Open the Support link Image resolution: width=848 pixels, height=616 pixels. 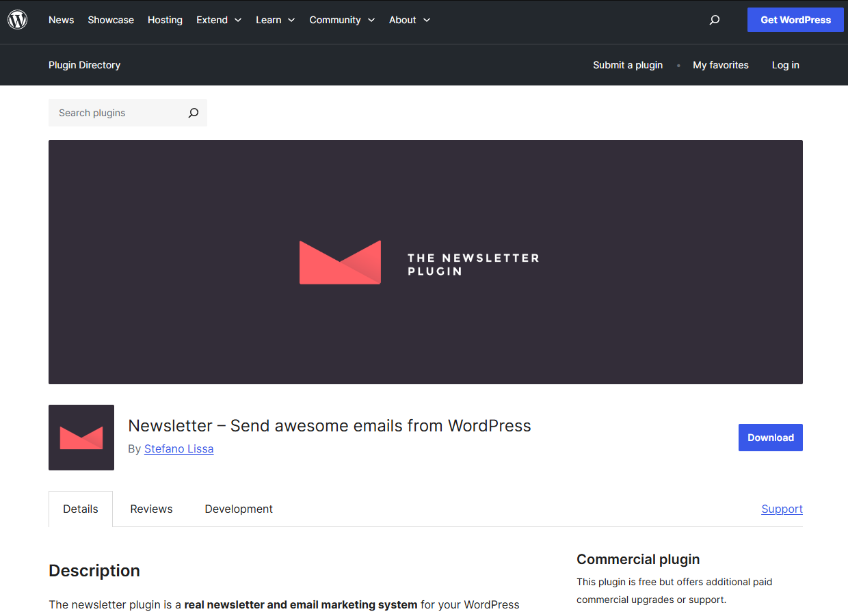click(x=782, y=509)
